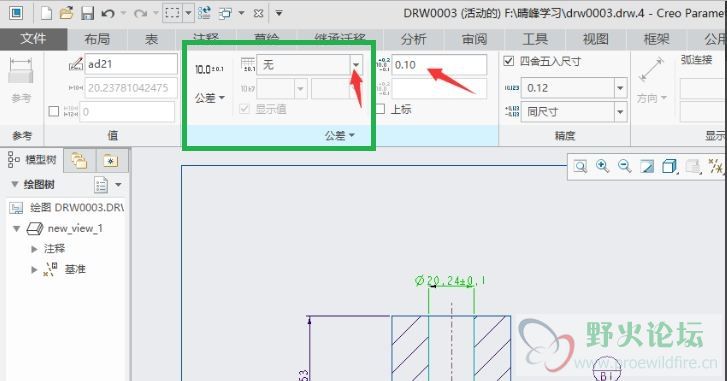The width and height of the screenshot is (727, 381).
Task: Select the 模型树 panel tab
Action: point(33,160)
